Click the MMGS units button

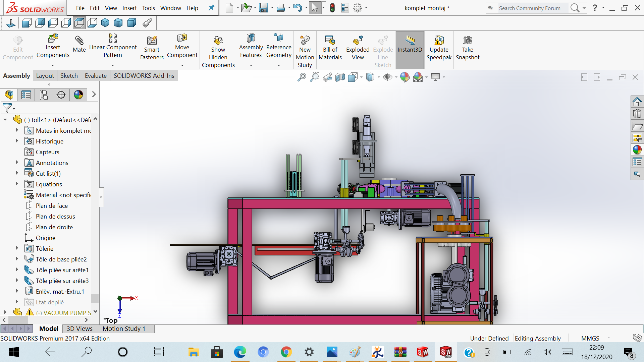tap(590, 338)
